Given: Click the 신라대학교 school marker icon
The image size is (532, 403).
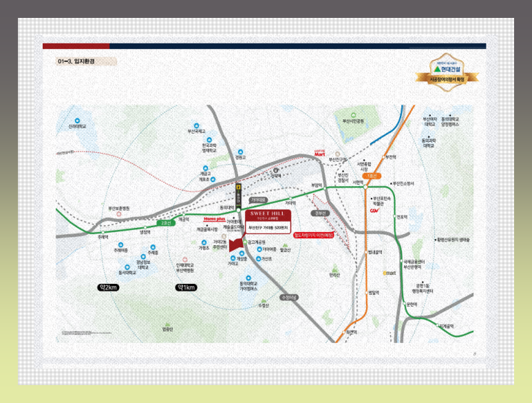Looking at the screenshot, I should [x=76, y=119].
